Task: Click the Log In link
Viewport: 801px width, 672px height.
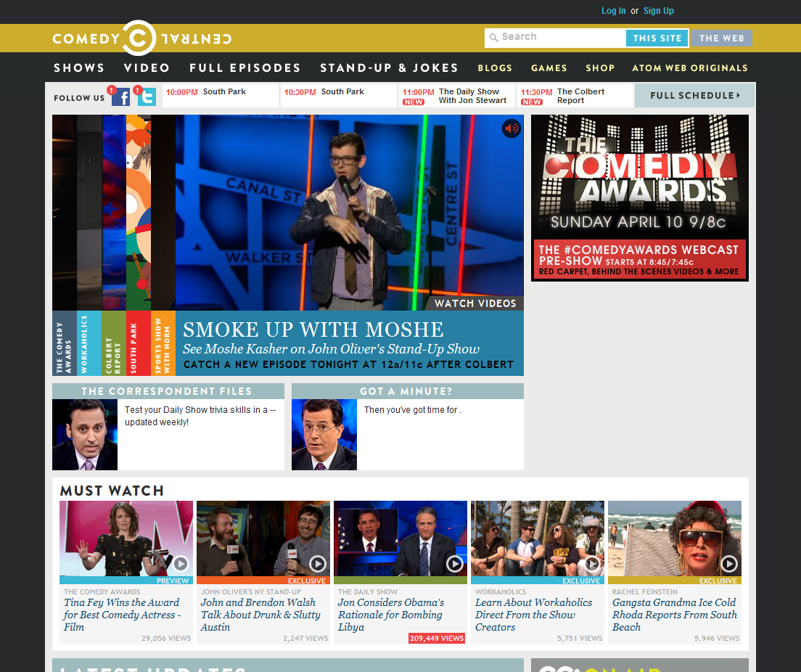Action: pyautogui.click(x=613, y=11)
